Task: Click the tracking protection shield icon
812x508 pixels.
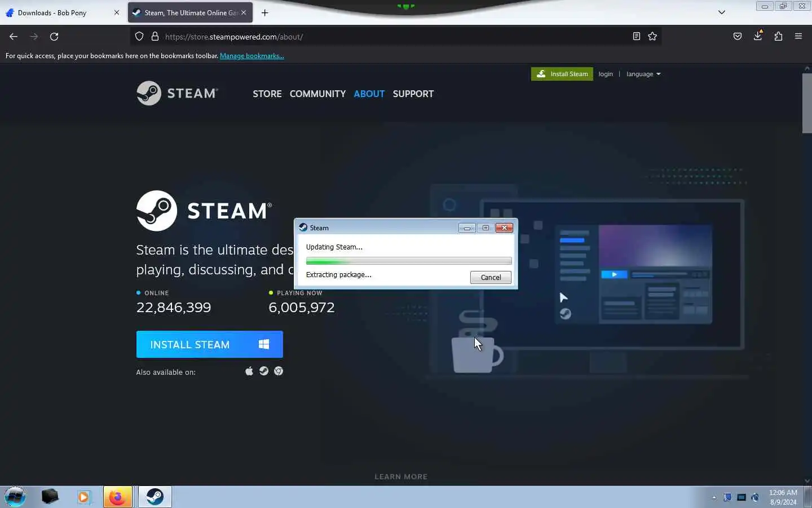Action: pos(139,37)
